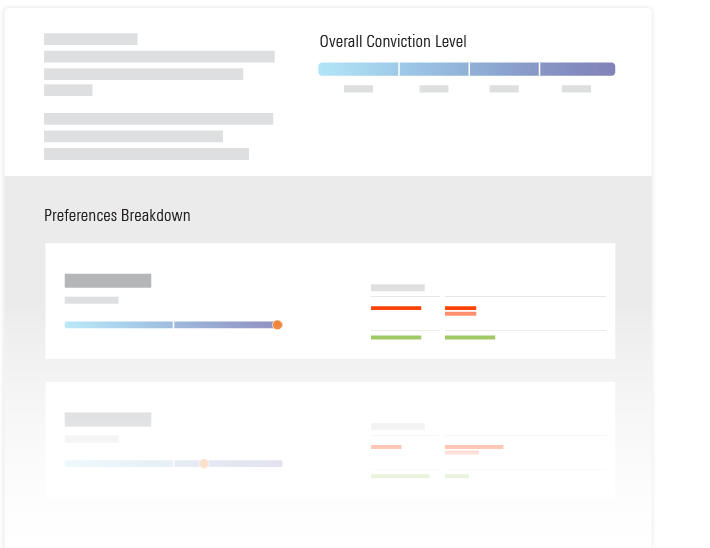The image size is (710, 548).
Task: Click the faded title of the second preference card
Action: tap(108, 420)
